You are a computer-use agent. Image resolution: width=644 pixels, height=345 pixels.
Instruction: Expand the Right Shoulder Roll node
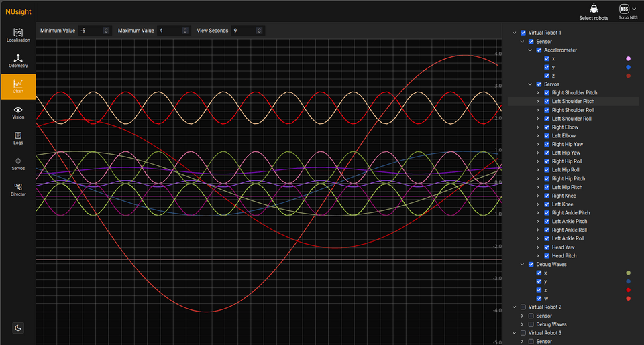pyautogui.click(x=538, y=110)
